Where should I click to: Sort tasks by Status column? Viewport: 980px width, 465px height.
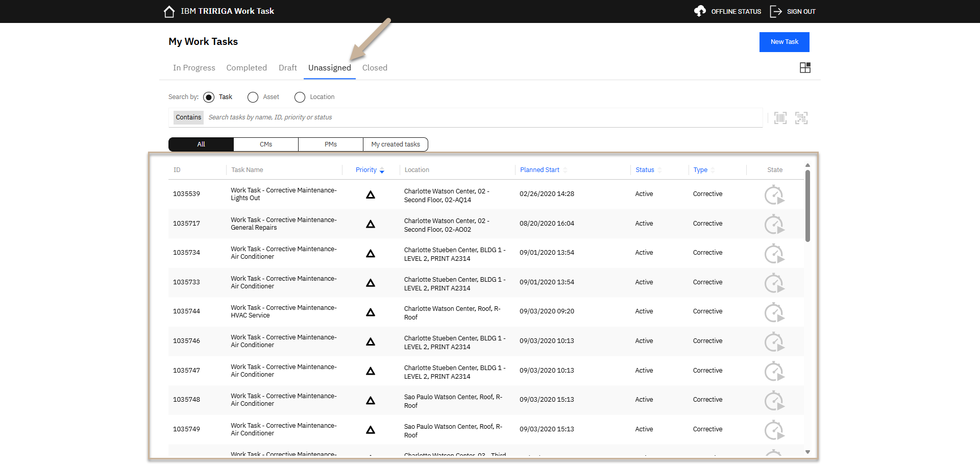click(648, 170)
